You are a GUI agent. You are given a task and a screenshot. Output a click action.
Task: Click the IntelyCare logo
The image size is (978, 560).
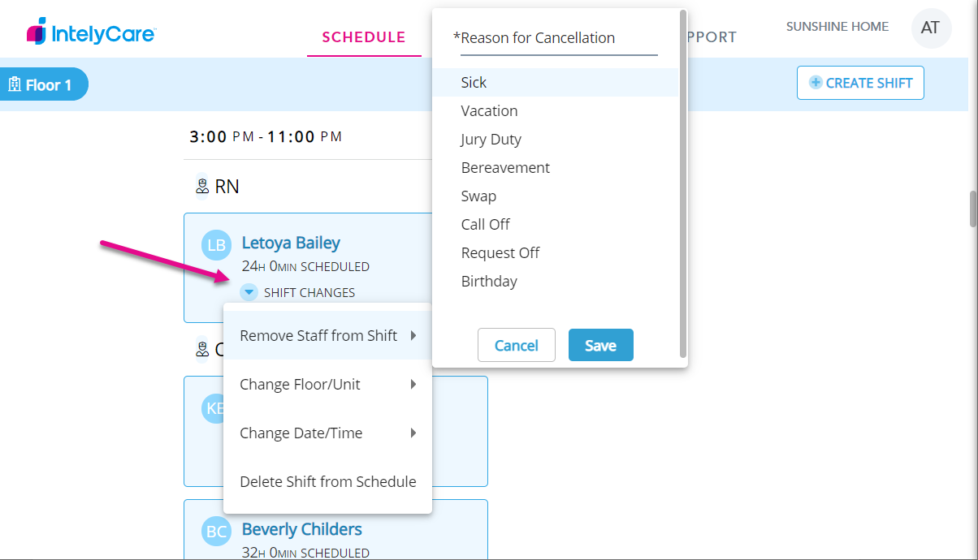(91, 32)
